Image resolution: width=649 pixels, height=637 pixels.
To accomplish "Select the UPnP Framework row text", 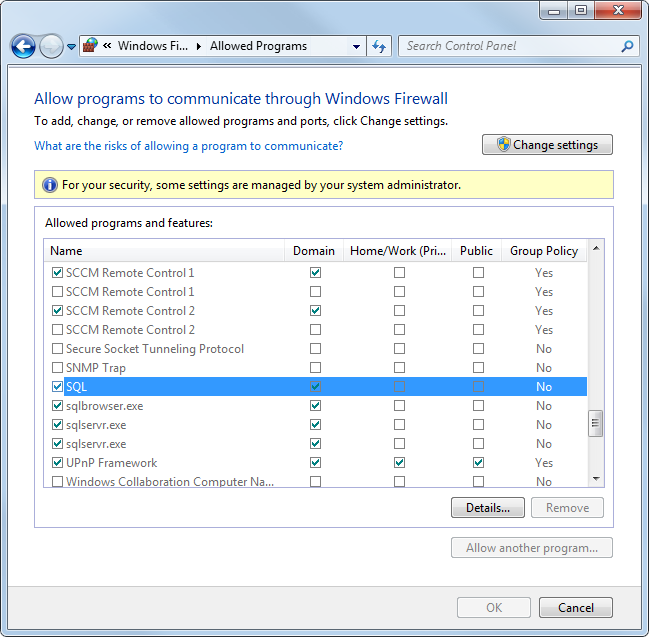I will [x=112, y=463].
